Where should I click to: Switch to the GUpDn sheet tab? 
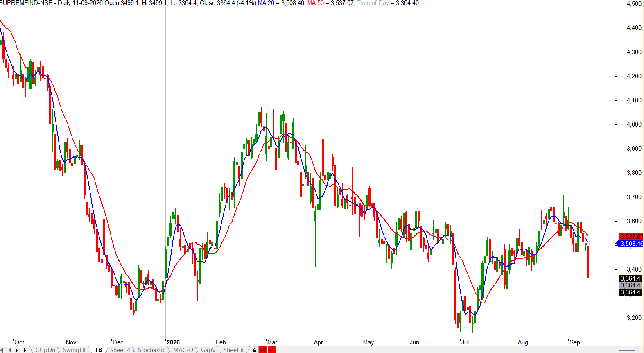pos(45,350)
